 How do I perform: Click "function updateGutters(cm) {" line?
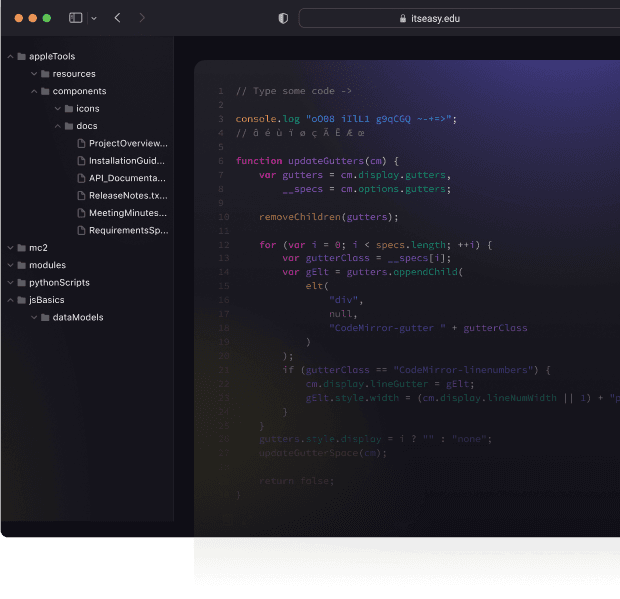tap(317, 161)
